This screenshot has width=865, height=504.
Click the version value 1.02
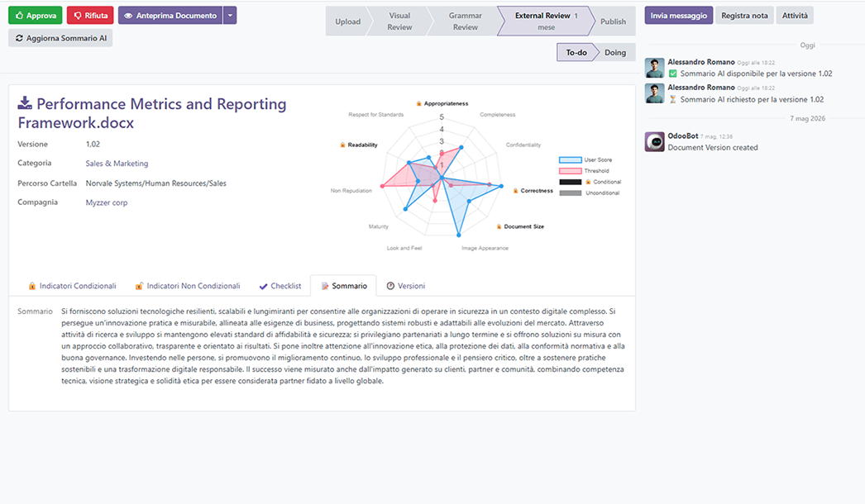[x=93, y=144]
